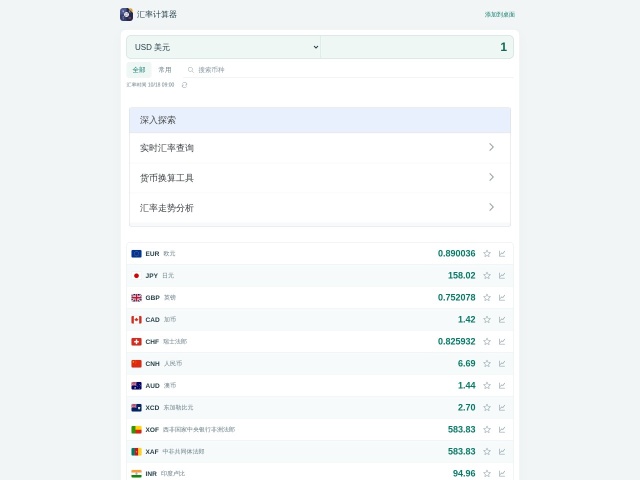Switch to the 全部 tab
The image size is (640, 480).
click(x=139, y=70)
